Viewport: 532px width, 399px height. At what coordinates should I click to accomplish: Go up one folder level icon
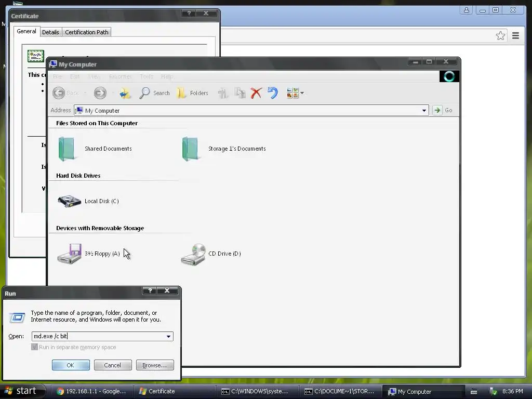pos(125,93)
